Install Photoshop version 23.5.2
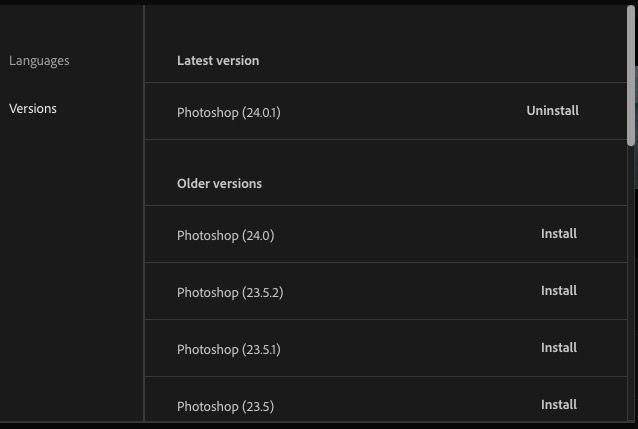 tap(558, 291)
